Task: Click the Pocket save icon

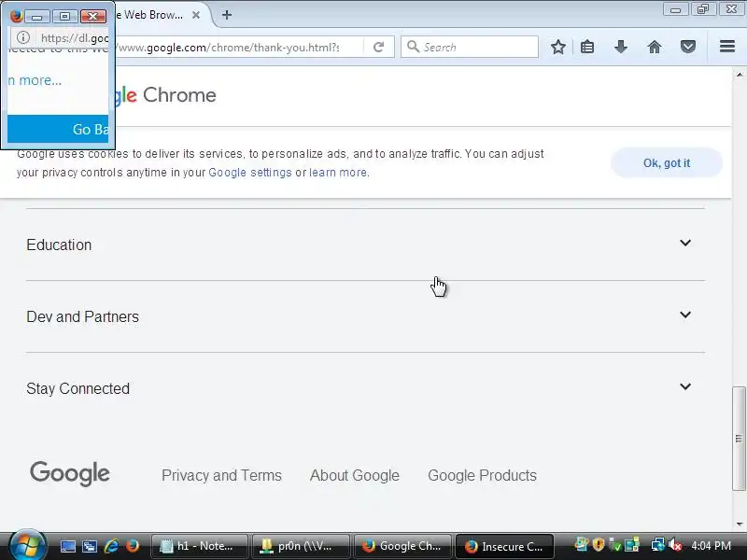Action: click(687, 47)
